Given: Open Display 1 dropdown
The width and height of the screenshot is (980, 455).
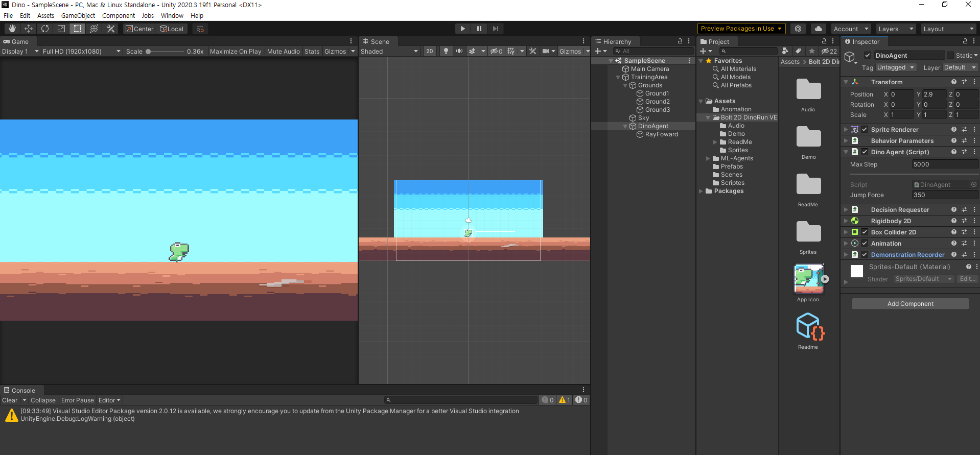Looking at the screenshot, I should (20, 52).
